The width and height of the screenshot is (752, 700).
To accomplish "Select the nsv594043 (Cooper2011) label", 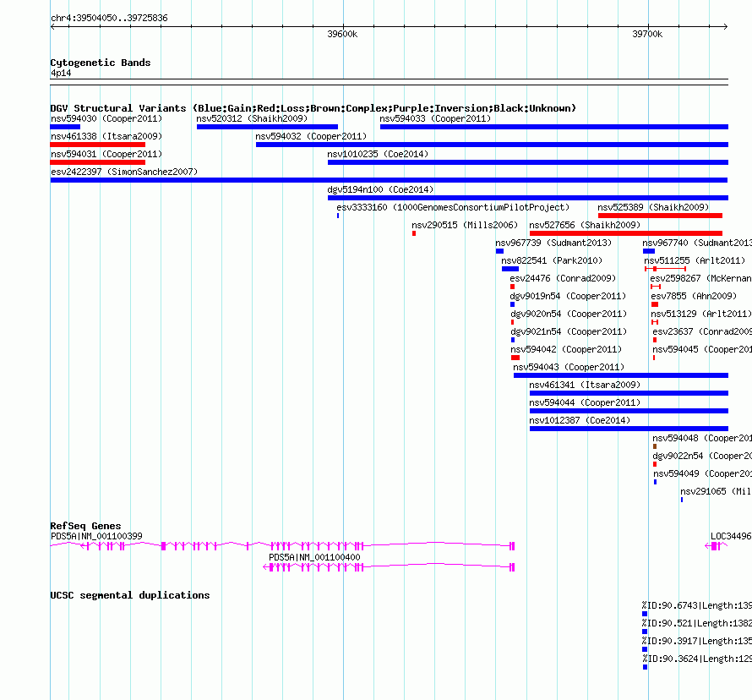I will [x=569, y=367].
